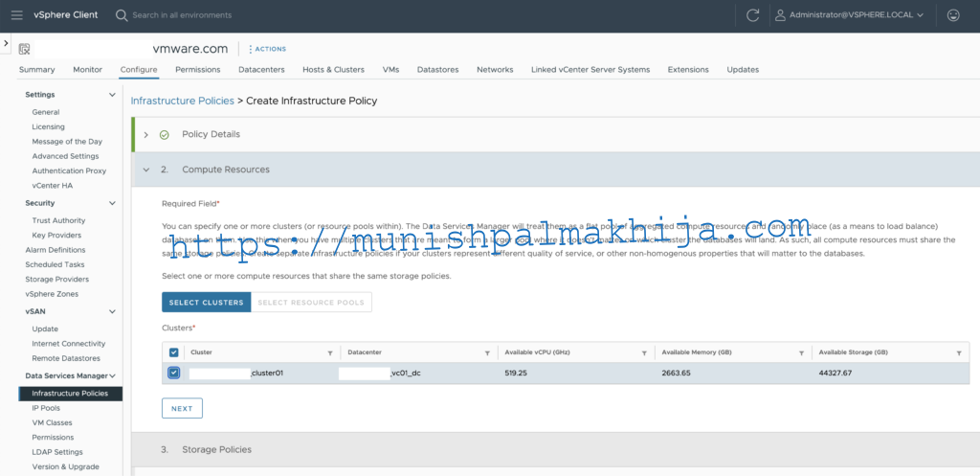This screenshot has height=476, width=980.
Task: Open the Datastores tab
Action: (437, 69)
